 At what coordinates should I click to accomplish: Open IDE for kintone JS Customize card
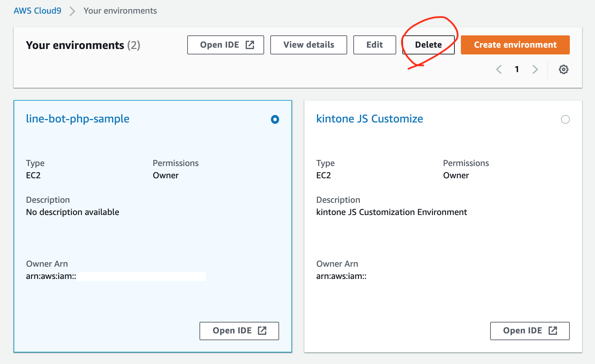[530, 331]
